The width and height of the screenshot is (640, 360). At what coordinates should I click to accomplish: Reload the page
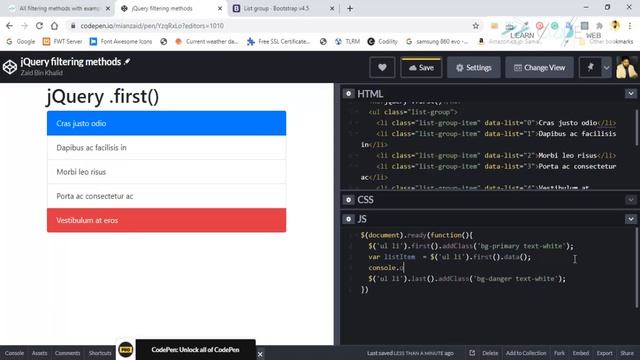click(39, 26)
